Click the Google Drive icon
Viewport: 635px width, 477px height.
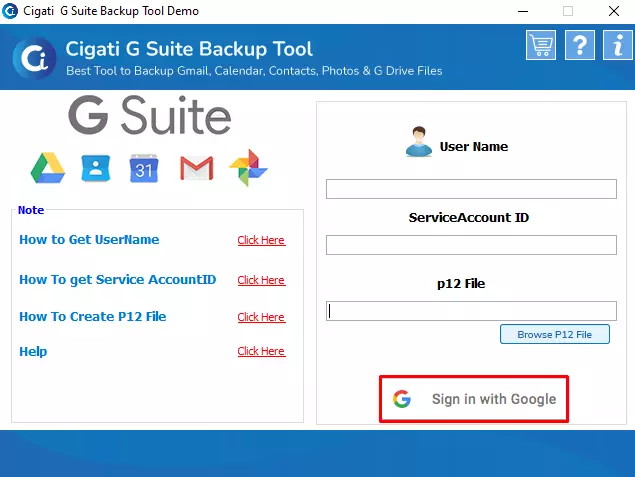click(x=48, y=168)
